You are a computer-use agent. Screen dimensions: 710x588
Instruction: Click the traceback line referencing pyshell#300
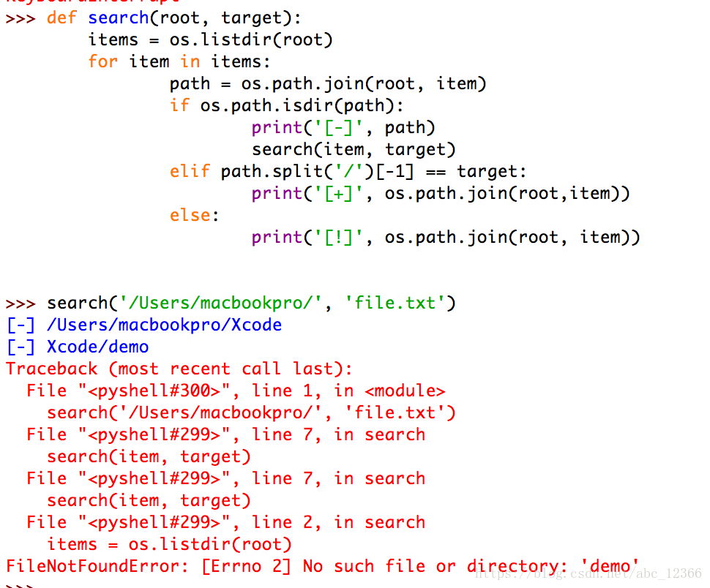[235, 391]
